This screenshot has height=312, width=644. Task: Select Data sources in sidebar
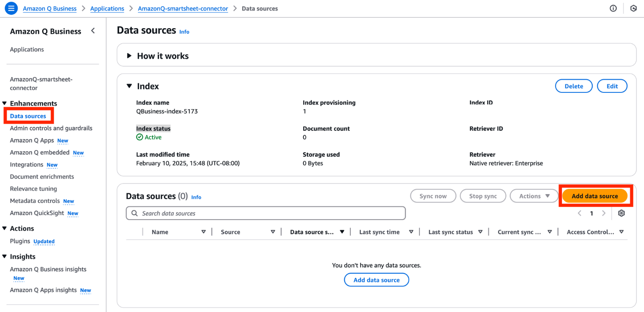[28, 116]
